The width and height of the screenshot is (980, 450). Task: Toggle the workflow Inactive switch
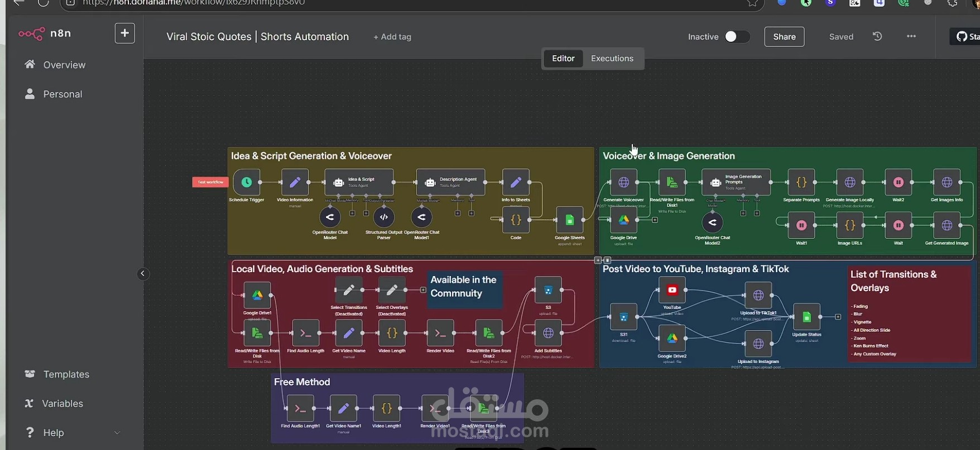737,37
